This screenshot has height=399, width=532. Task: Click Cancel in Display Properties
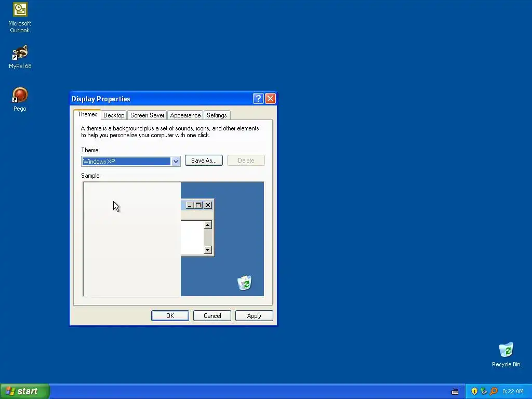click(212, 316)
